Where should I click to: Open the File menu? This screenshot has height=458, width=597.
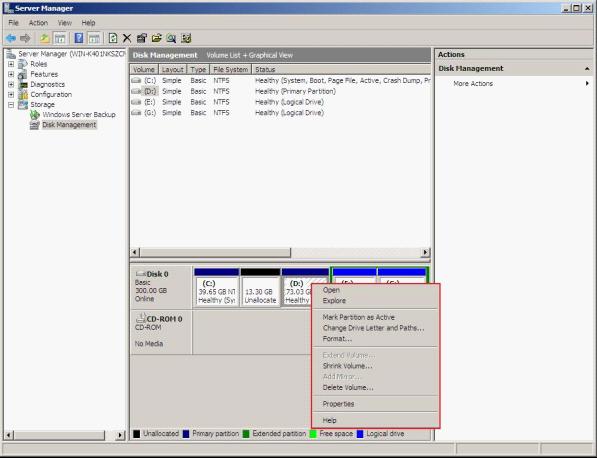tap(14, 23)
